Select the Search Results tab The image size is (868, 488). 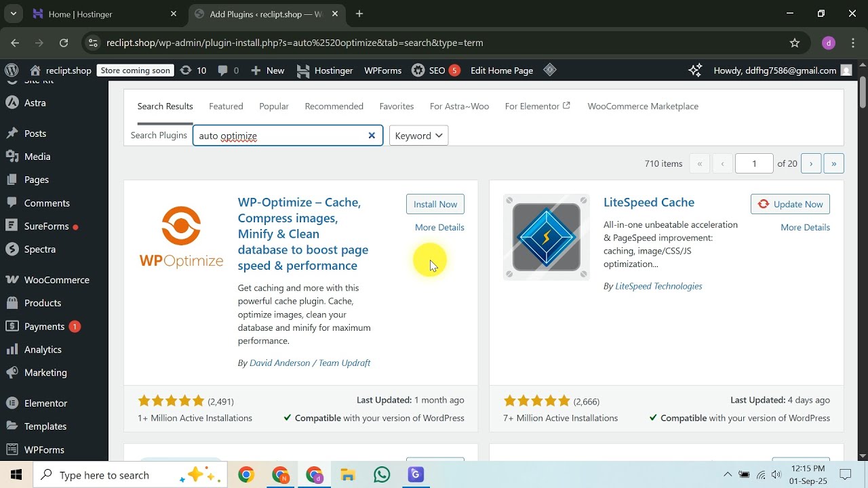[x=165, y=106]
